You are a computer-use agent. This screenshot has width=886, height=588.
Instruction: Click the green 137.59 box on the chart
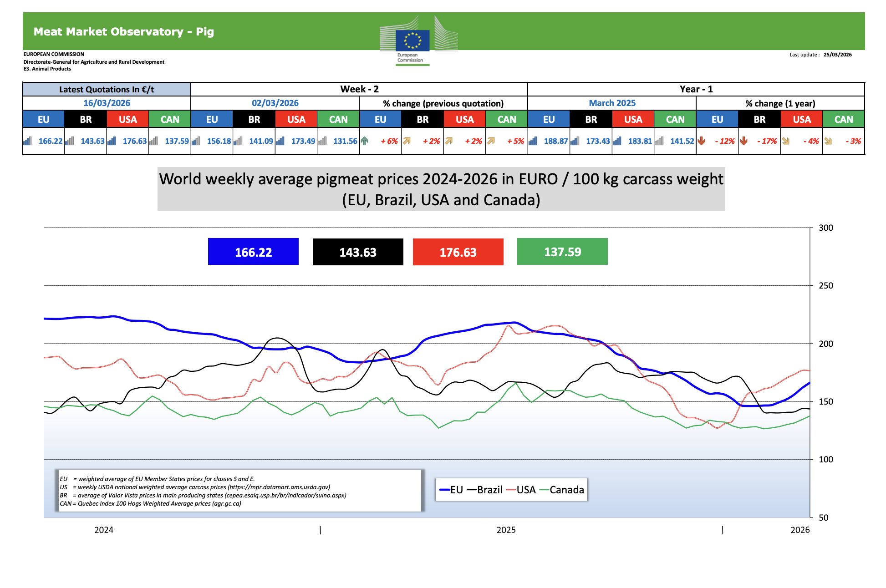coord(562,252)
